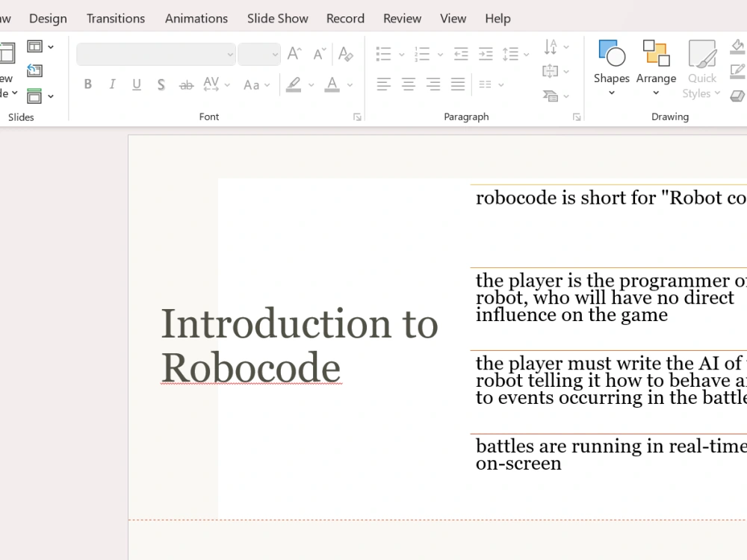Expand the bullets dropdown arrow
Screen dimensions: 747x560
click(402, 55)
